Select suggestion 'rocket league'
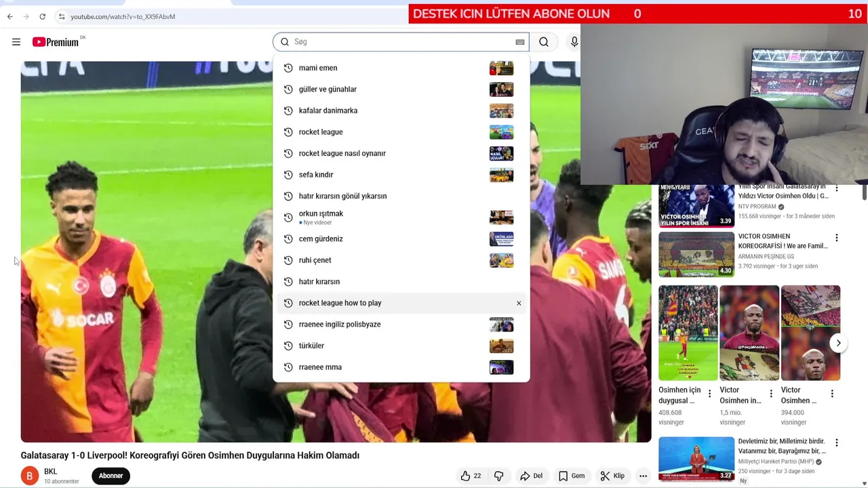This screenshot has height=488, width=868. click(401, 132)
